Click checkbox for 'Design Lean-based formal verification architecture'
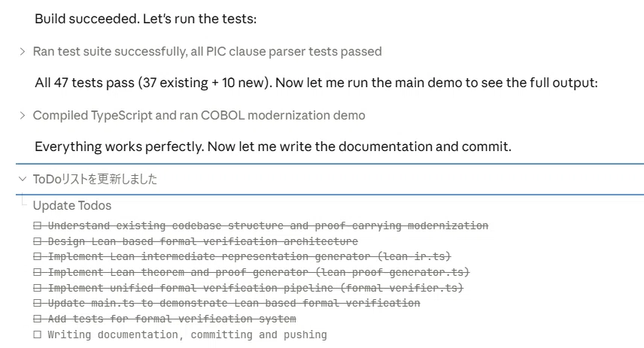 click(38, 241)
